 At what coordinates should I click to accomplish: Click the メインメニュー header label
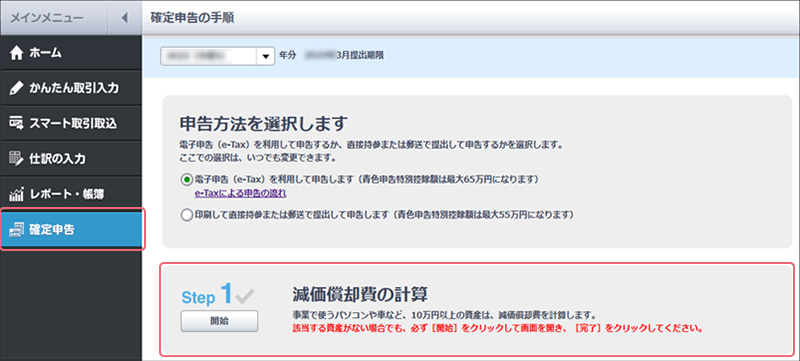47,18
